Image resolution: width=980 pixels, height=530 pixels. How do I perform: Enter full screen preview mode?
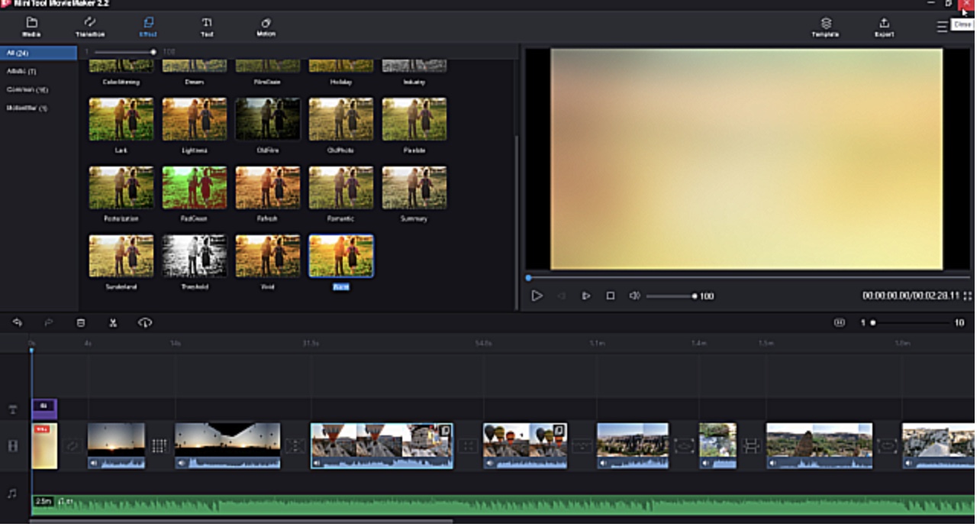[x=968, y=296]
